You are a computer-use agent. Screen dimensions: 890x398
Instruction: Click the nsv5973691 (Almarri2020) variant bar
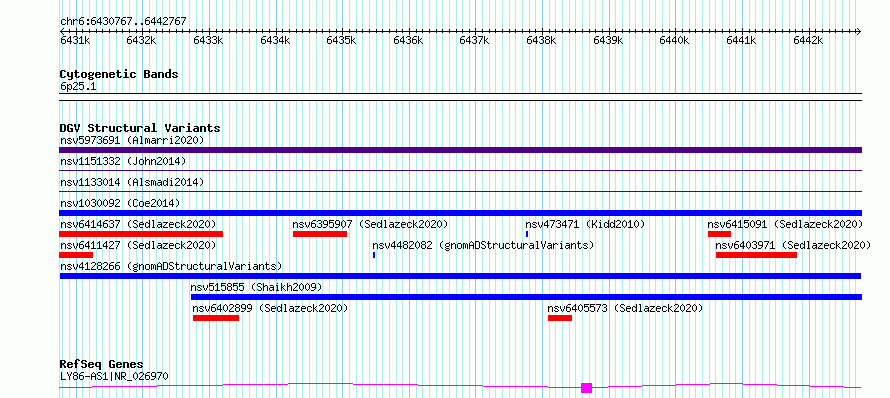[x=460, y=150]
